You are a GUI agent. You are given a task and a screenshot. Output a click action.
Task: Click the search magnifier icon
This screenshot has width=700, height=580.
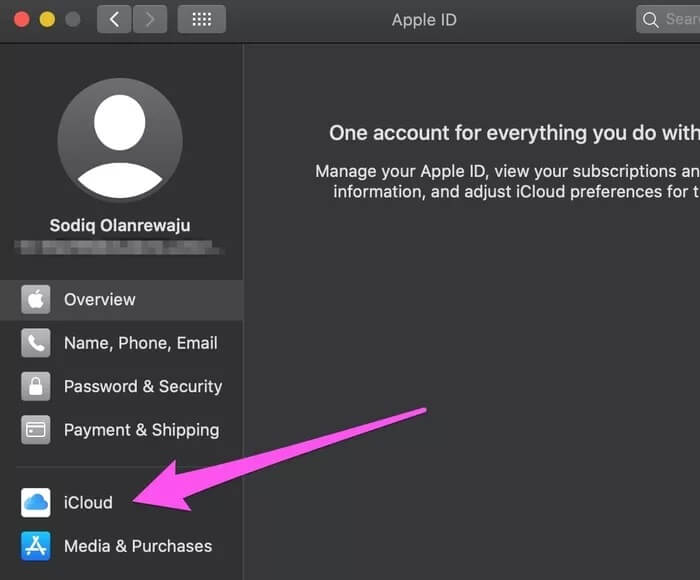[650, 20]
